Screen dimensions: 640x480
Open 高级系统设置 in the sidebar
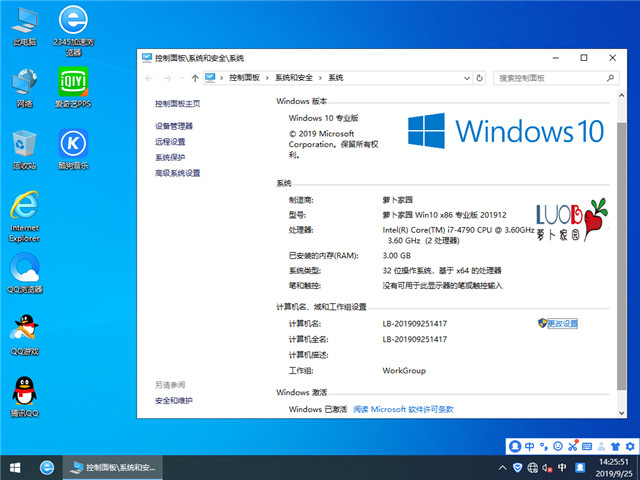[x=178, y=173]
